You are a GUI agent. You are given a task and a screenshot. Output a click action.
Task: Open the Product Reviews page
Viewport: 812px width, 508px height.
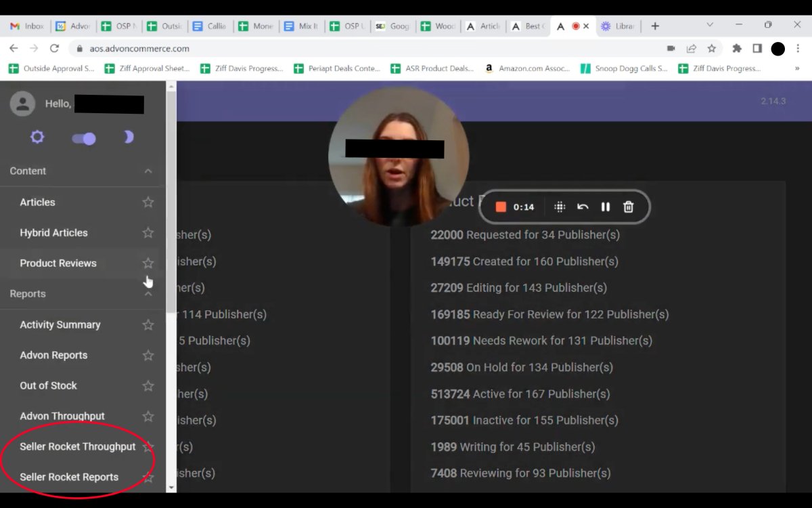pyautogui.click(x=58, y=263)
